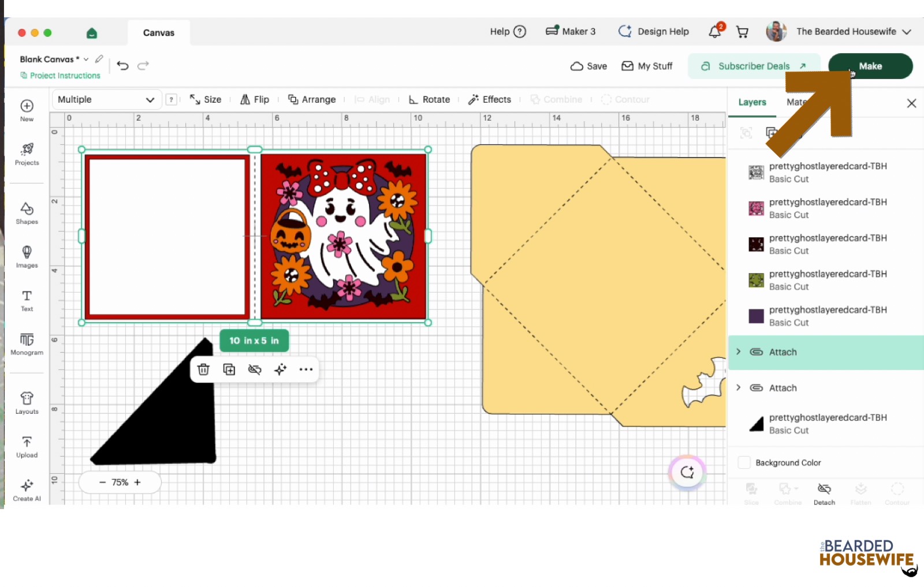The image size is (924, 587).
Task: Select the purple prettyghostlayeredcard-TBH layer swatch
Action: click(x=756, y=316)
